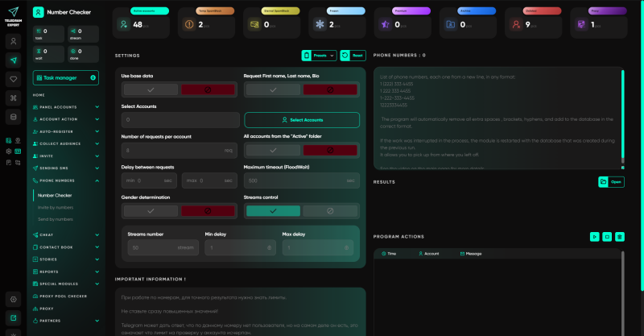This screenshot has width=644, height=336.
Task: Open Send by numbers menu item
Action: pyautogui.click(x=56, y=219)
